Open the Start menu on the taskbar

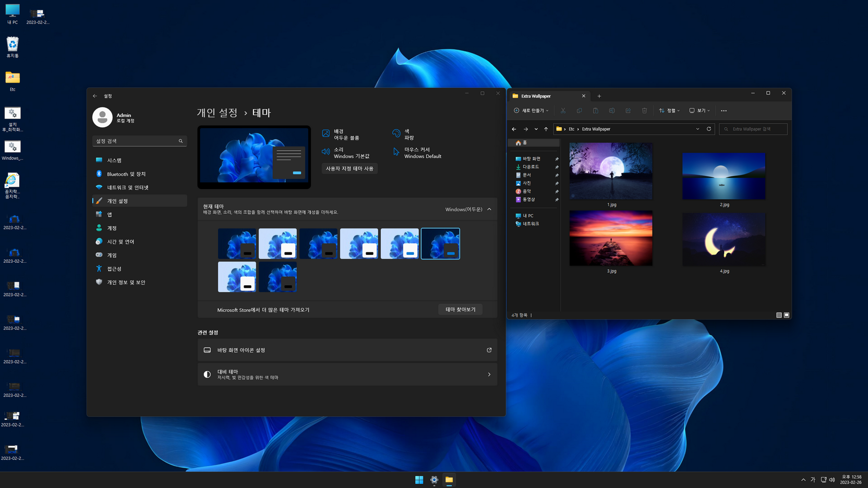tap(419, 480)
